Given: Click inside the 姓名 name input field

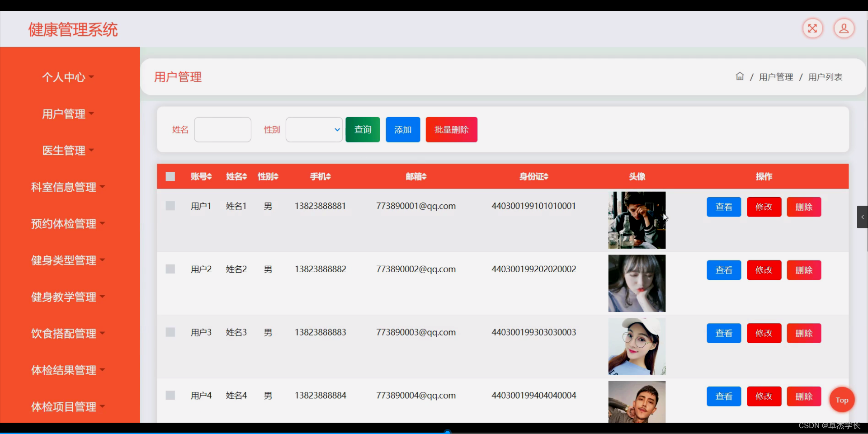Looking at the screenshot, I should (222, 129).
